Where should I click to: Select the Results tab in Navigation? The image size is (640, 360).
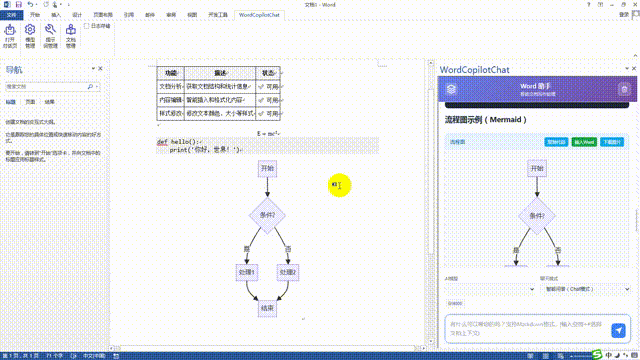[50, 102]
